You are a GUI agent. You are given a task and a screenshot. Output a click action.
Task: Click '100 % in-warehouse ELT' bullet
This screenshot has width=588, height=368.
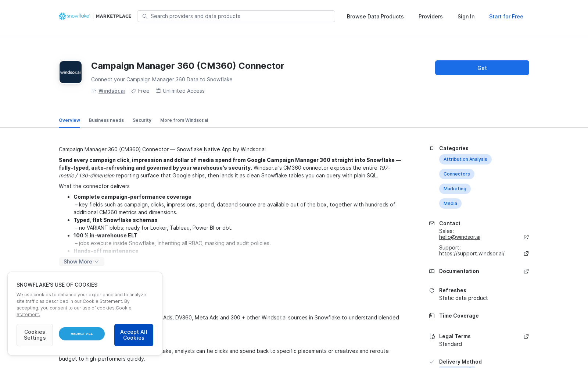105,236
